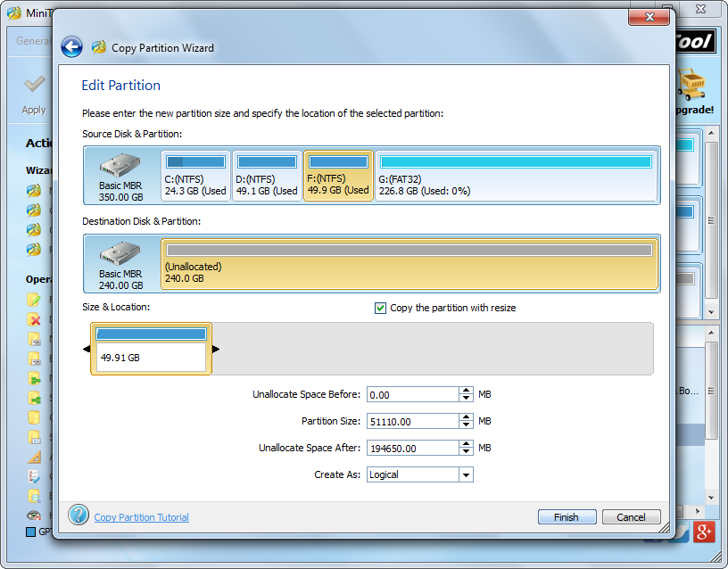Viewport: 728px width, 569px height.
Task: Click the yellow triangle ruler icon in sidebar
Action: [x=34, y=458]
